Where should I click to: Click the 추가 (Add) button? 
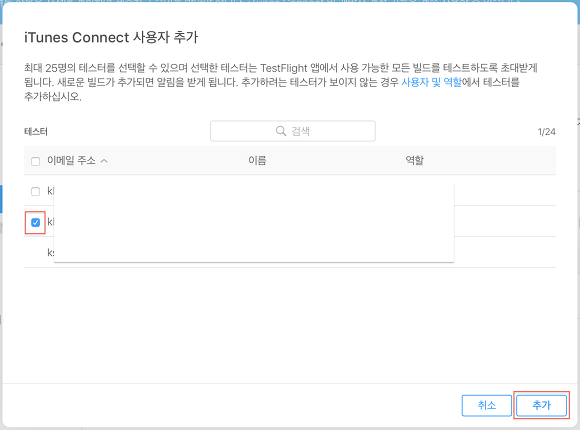coord(541,405)
